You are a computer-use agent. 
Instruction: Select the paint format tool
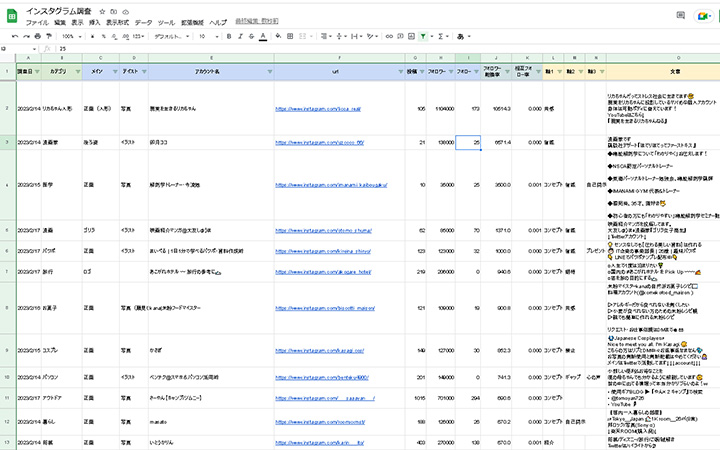click(x=49, y=36)
